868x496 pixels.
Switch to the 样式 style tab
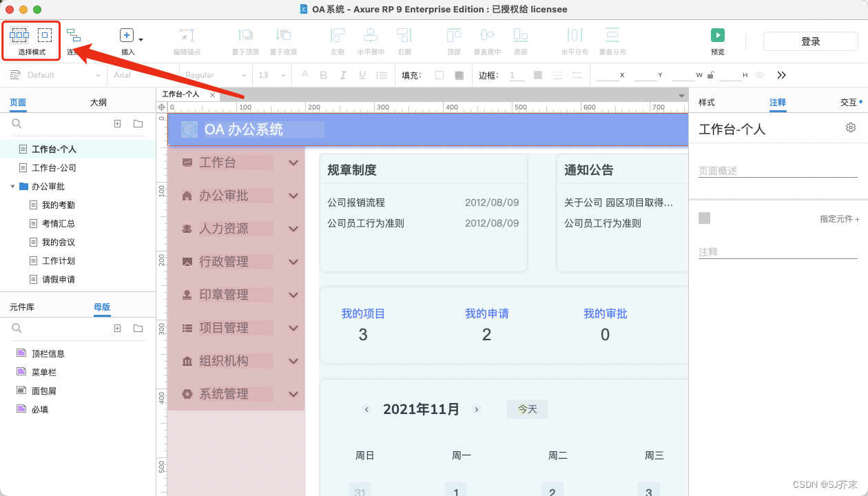click(x=707, y=102)
